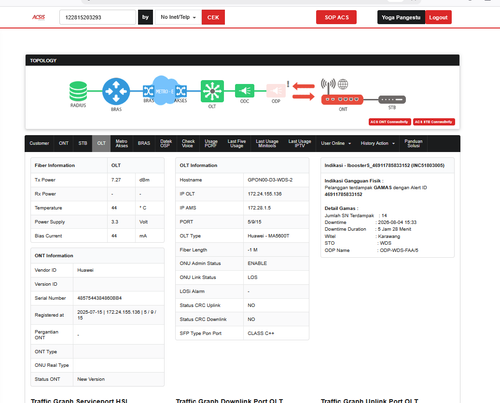Open the Datek OSP tab
The image size is (500, 403).
166,143
